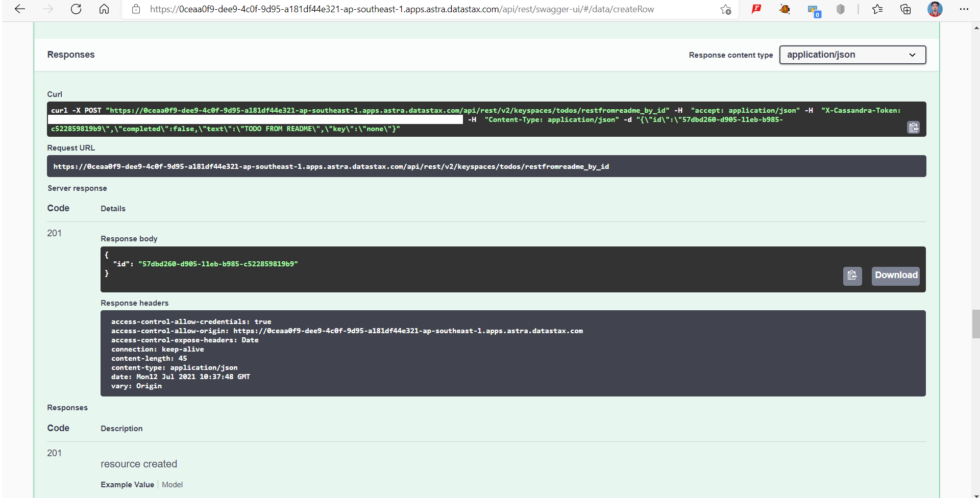Viewport: 980px width, 498px height.
Task: Click inside the masked token field
Action: tap(255, 119)
